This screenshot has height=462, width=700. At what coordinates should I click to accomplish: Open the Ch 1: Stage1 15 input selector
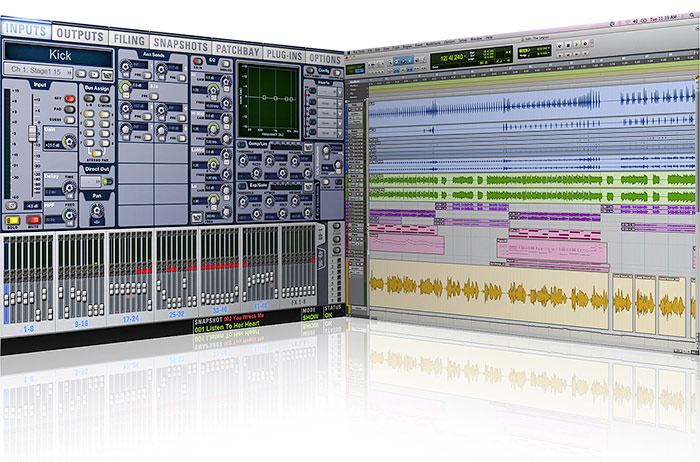(x=38, y=71)
